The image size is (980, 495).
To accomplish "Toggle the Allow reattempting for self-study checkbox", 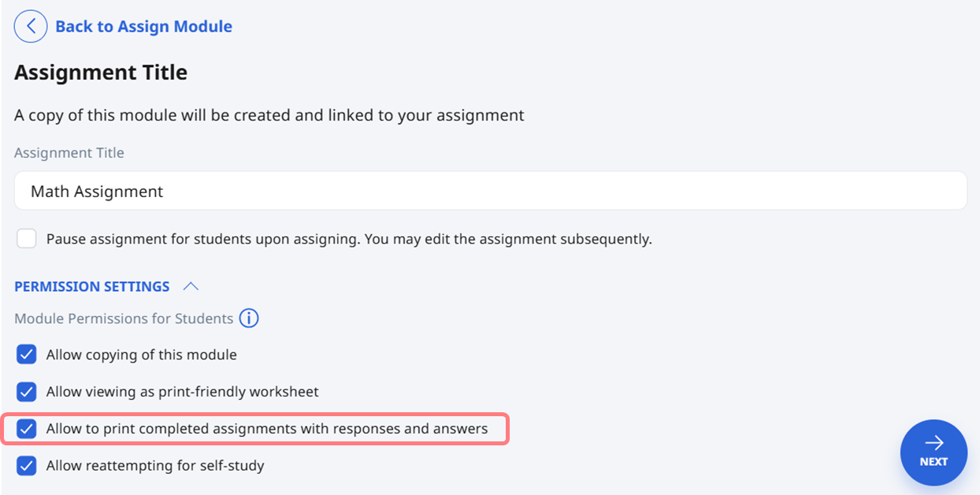I will coord(27,466).
